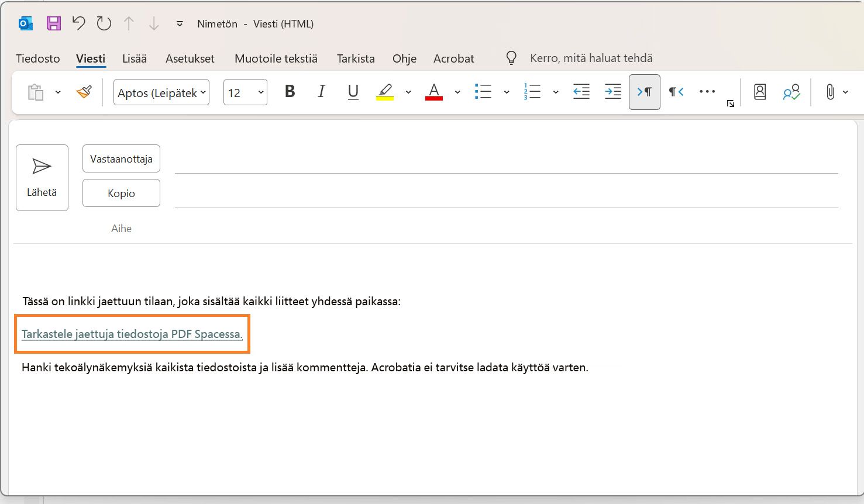Screen dimensions: 864x504
Task: Open the Acrobat tab
Action: pyautogui.click(x=454, y=58)
